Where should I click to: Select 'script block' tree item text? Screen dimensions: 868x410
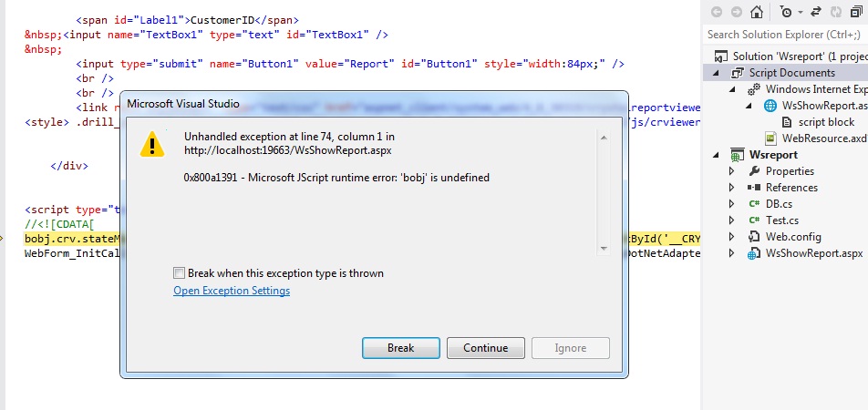[x=826, y=122]
